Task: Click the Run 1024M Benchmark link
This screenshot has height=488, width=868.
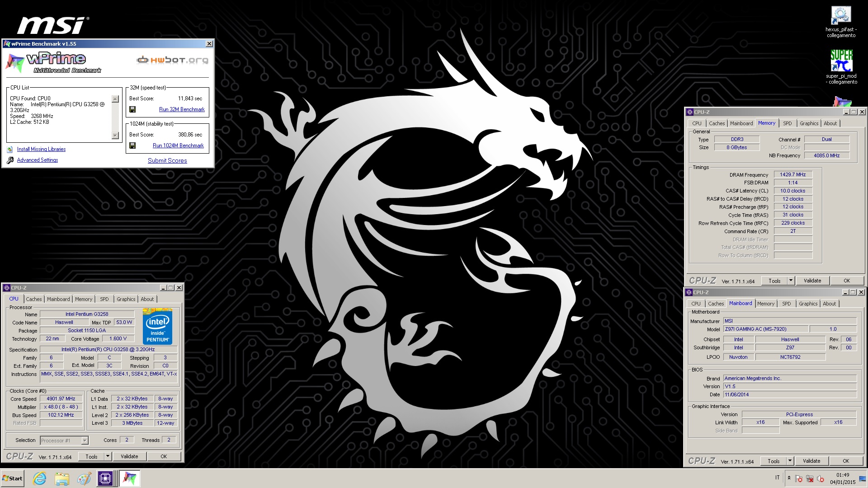Action: (x=178, y=145)
